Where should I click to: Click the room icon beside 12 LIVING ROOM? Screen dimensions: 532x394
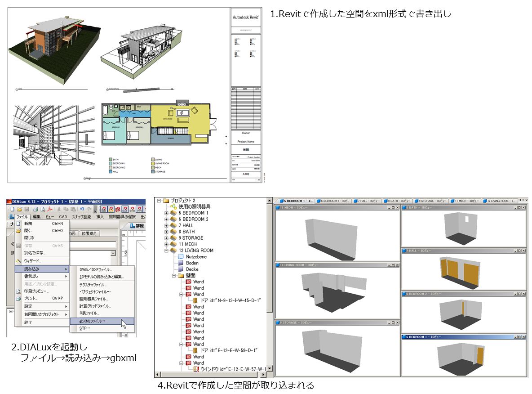pyautogui.click(x=173, y=251)
